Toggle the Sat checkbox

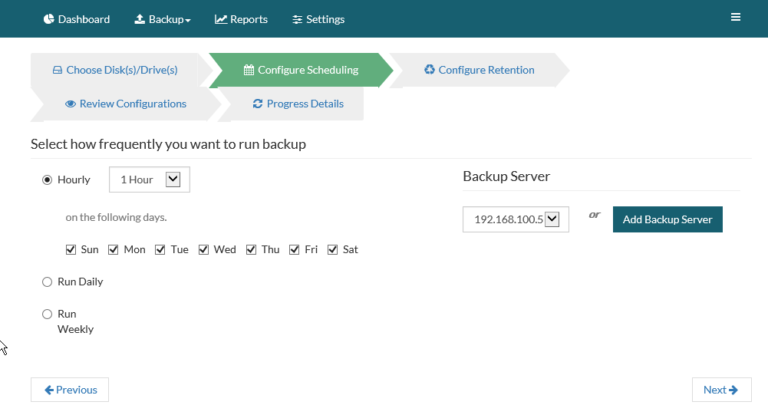pos(333,249)
